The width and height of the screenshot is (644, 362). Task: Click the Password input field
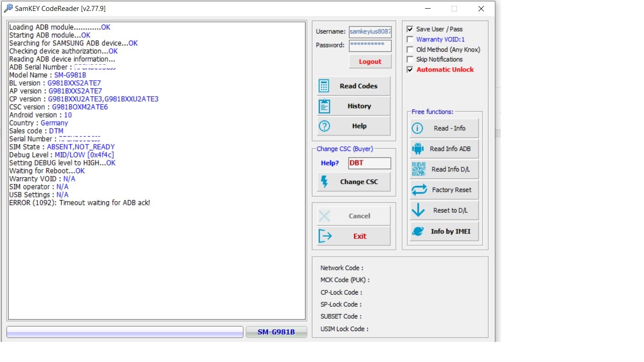370,46
